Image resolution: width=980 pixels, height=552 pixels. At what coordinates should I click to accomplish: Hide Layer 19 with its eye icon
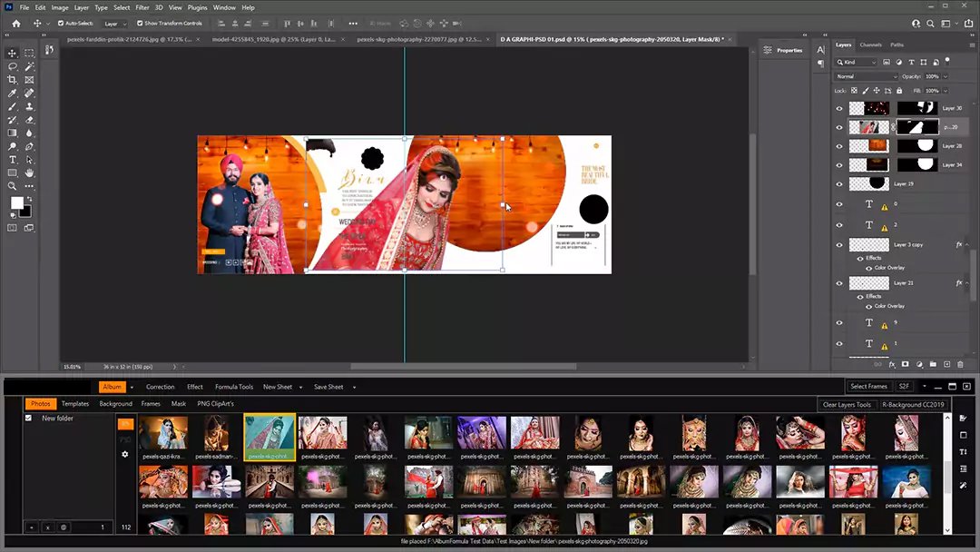(x=838, y=183)
